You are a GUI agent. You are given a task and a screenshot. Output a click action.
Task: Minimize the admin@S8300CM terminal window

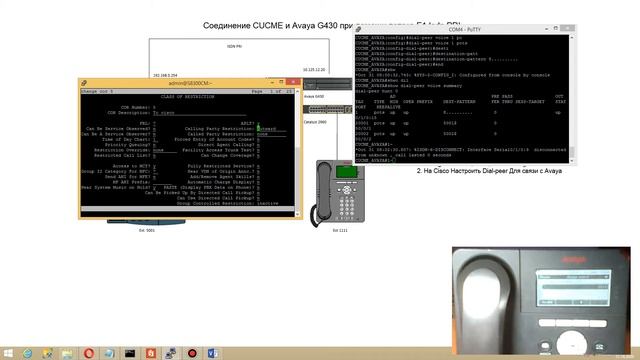point(272,82)
